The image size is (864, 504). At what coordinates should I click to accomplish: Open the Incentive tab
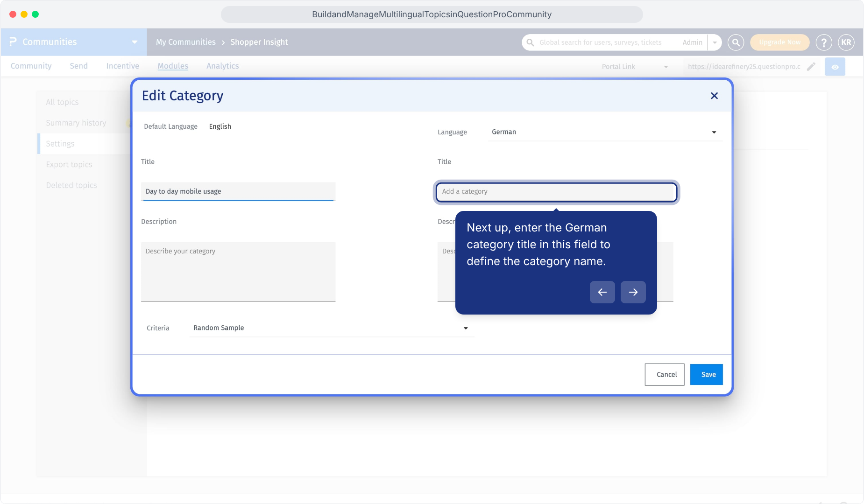[x=123, y=66]
